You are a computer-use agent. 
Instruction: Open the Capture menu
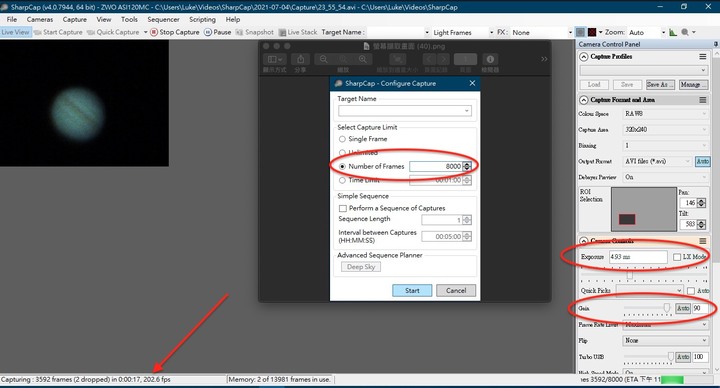(74, 19)
